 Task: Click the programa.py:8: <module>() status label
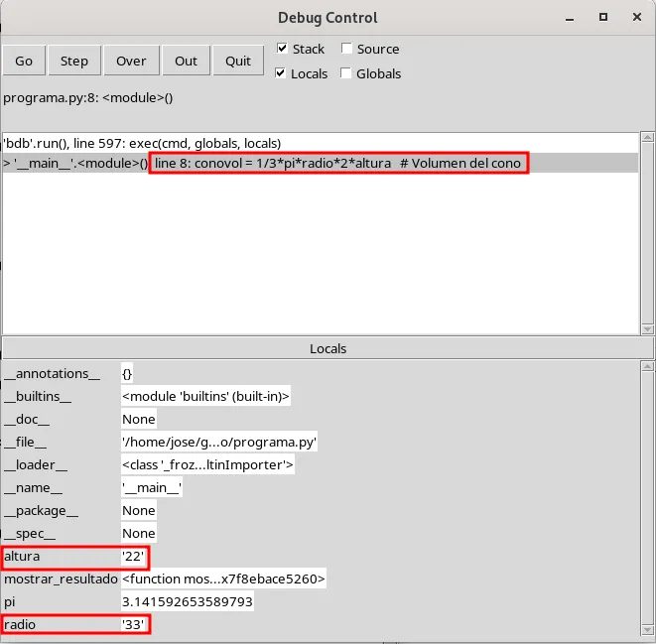click(88, 98)
